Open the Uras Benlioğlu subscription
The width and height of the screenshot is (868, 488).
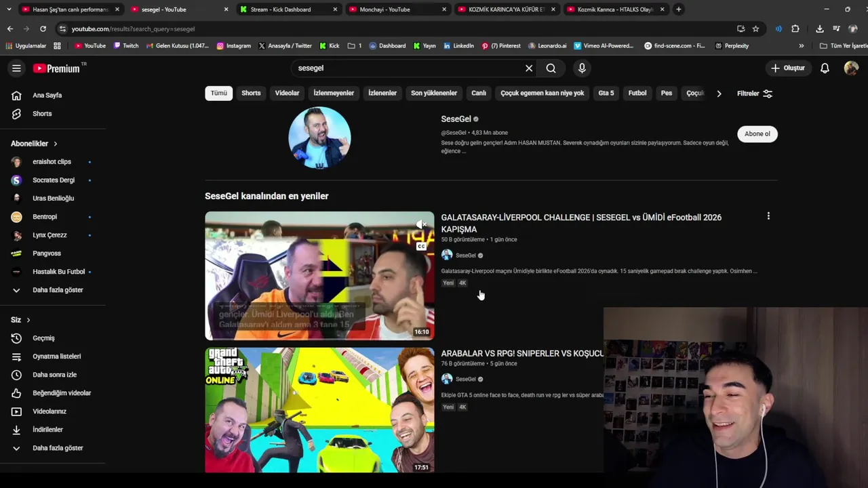[53, 199]
